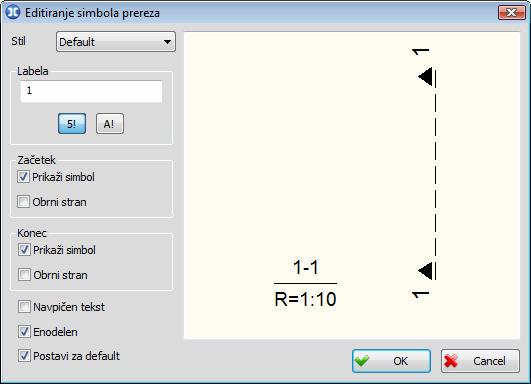Click the 1-1 R=1:10 label in preview
Image resolution: width=531 pixels, height=384 pixels.
point(305,283)
